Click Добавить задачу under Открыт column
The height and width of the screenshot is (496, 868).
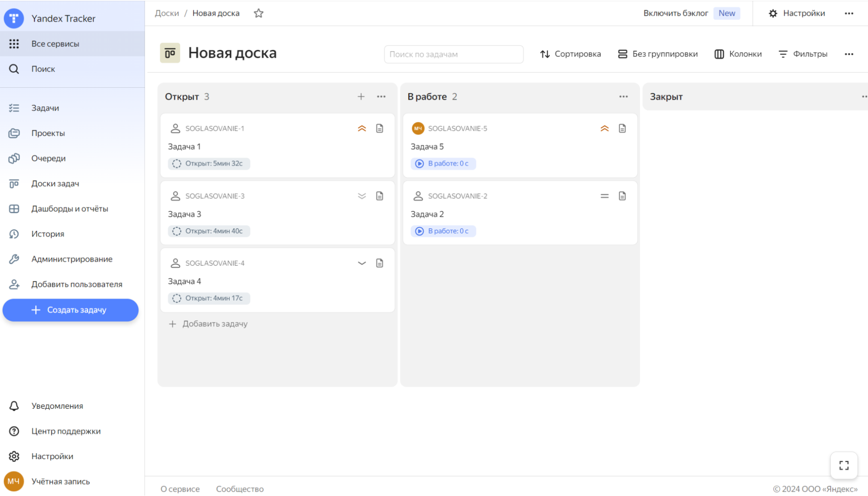(x=208, y=324)
